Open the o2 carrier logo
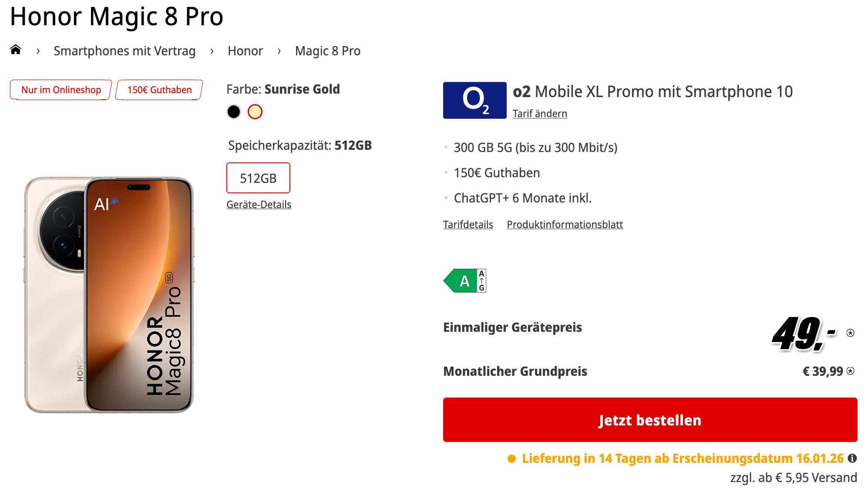Image resolution: width=868 pixels, height=489 pixels. click(474, 100)
